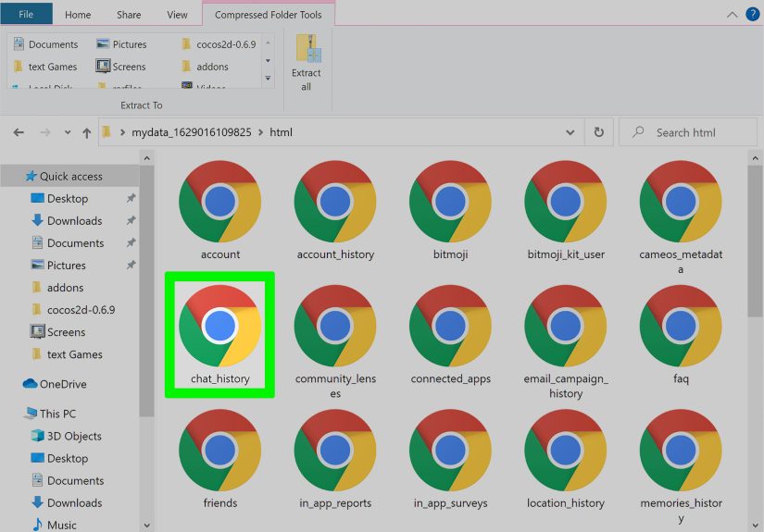Image resolution: width=764 pixels, height=532 pixels.
Task: Select the cameos_metadata file icon
Action: tap(681, 202)
